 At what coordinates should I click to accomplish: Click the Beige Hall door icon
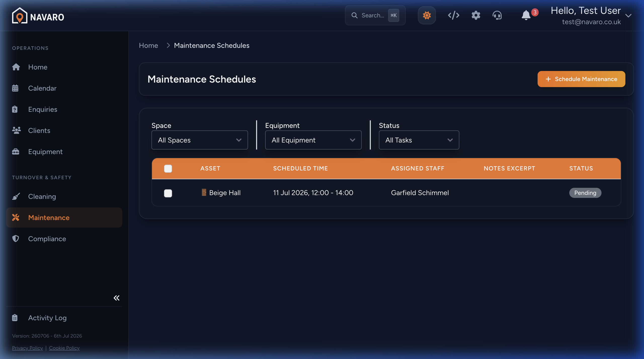(204, 192)
